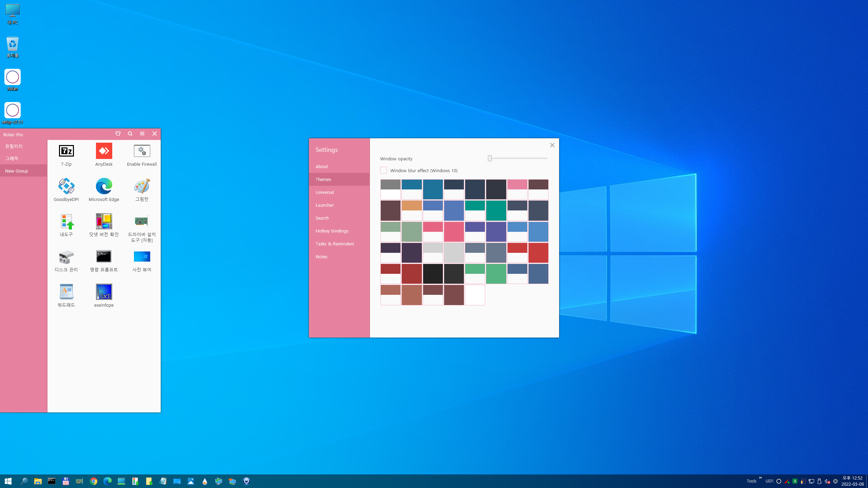Open File Explorer from the taskbar
868x488 pixels.
click(38, 481)
